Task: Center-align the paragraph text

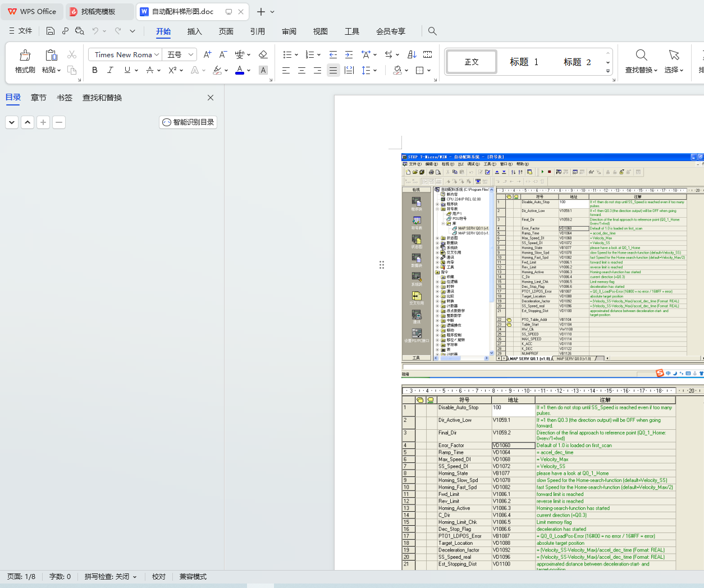Action: [x=301, y=70]
